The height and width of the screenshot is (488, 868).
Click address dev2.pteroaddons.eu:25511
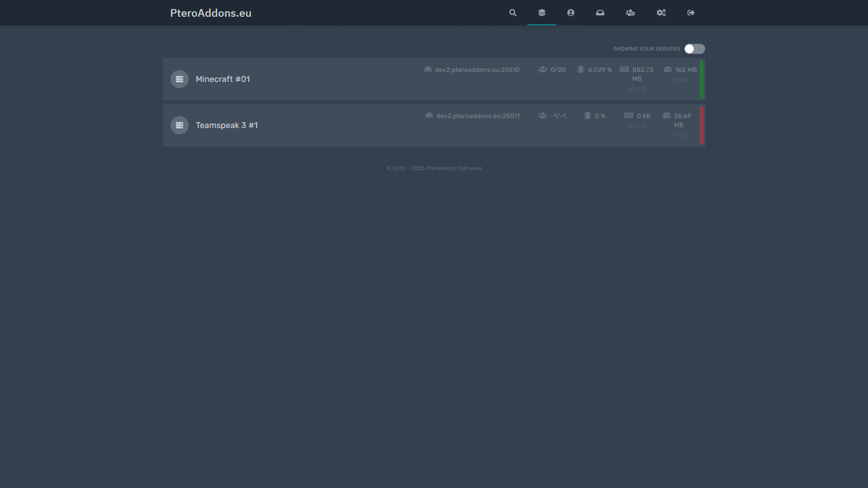[478, 116]
